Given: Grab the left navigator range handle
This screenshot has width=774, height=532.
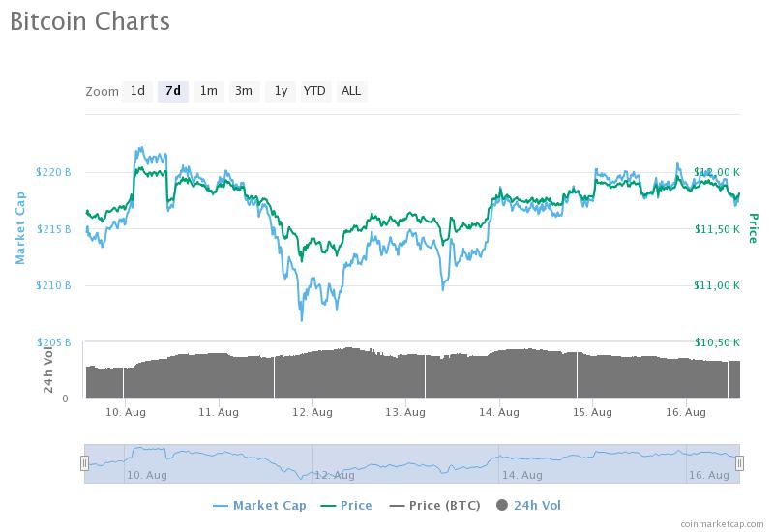Looking at the screenshot, I should (84, 463).
